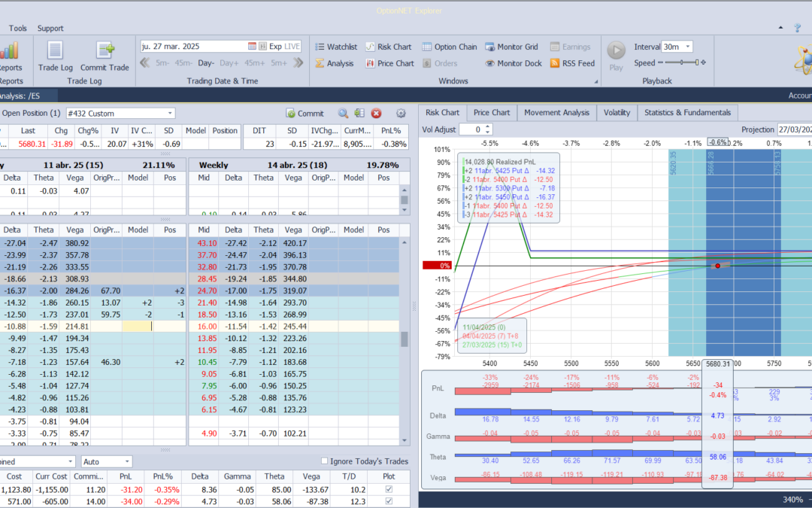Click the Play playback button
This screenshot has width=812, height=508.
(616, 56)
